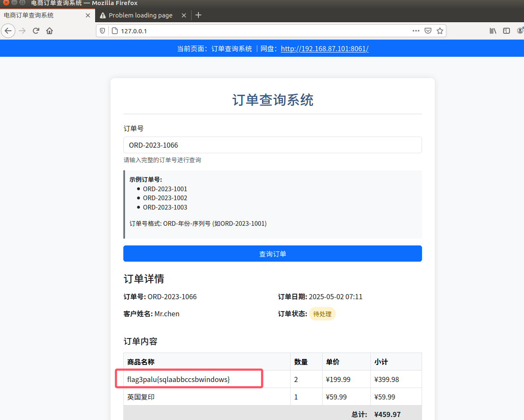Click the 查询订单 button
Viewport: 524px width, 420px height.
click(x=272, y=254)
